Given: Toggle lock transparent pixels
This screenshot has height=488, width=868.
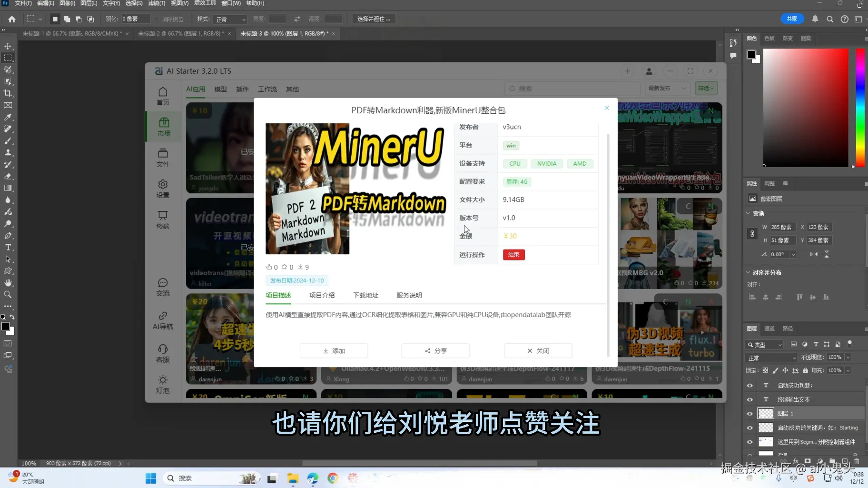Looking at the screenshot, I should point(765,370).
